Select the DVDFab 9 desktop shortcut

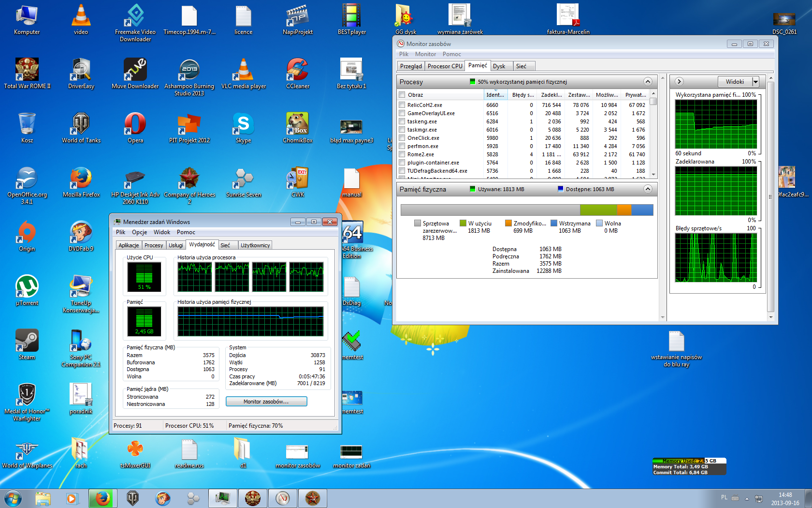tap(81, 237)
